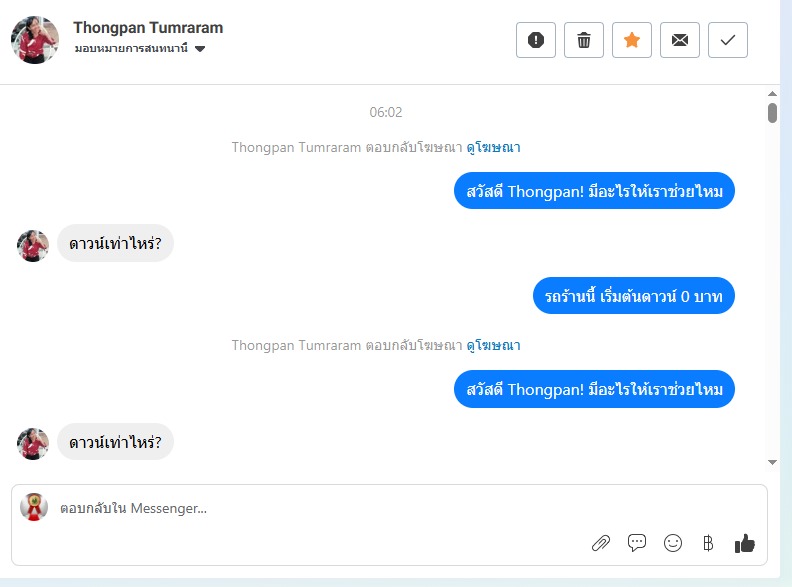Send a thumbs-up like
The width and height of the screenshot is (792, 587).
pyautogui.click(x=745, y=544)
